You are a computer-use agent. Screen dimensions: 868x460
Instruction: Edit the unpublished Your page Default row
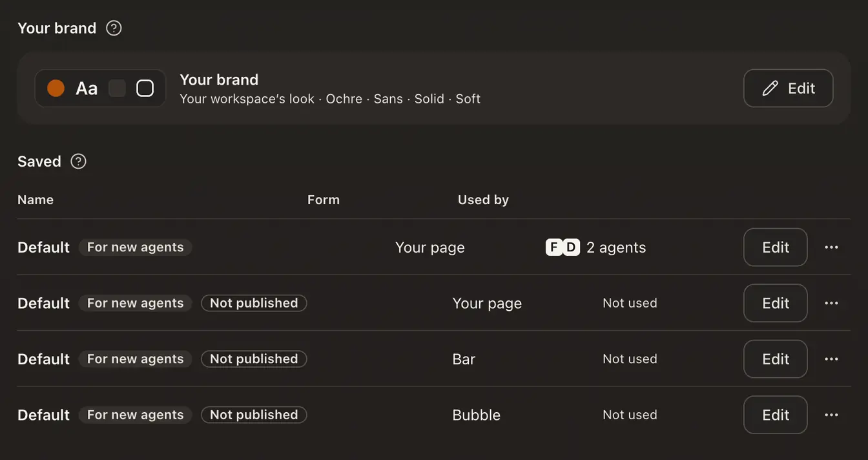[776, 303]
